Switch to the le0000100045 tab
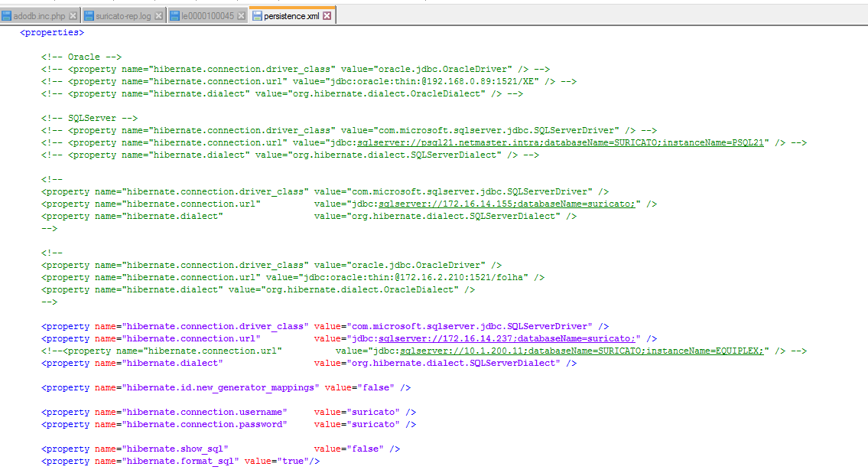 207,16
